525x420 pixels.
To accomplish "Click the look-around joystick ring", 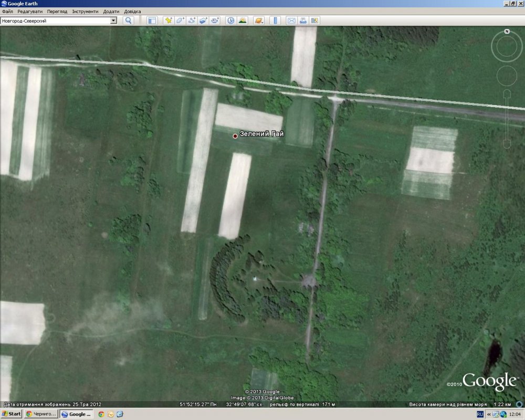I will pyautogui.click(x=507, y=48).
